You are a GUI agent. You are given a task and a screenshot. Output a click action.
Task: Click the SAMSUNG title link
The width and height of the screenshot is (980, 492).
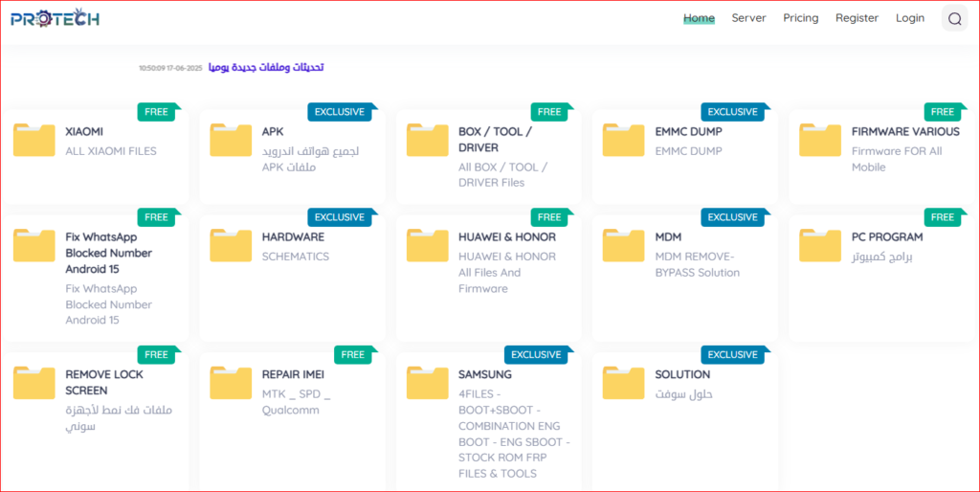pos(485,374)
